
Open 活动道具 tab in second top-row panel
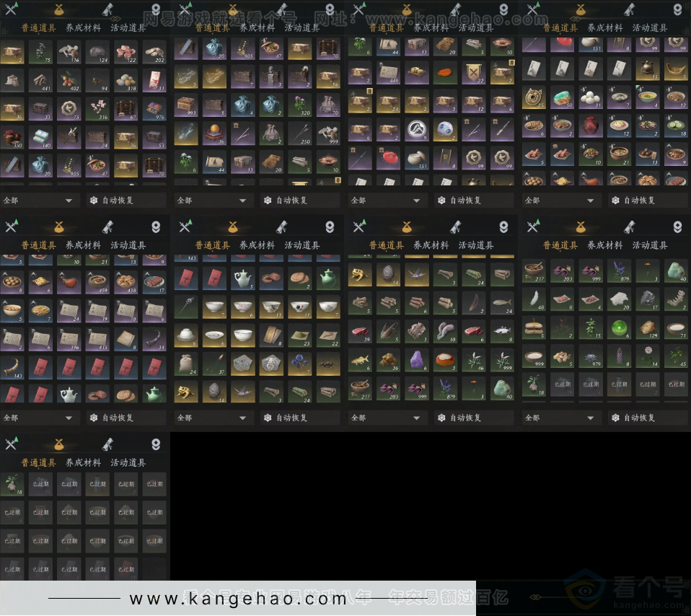(x=302, y=27)
